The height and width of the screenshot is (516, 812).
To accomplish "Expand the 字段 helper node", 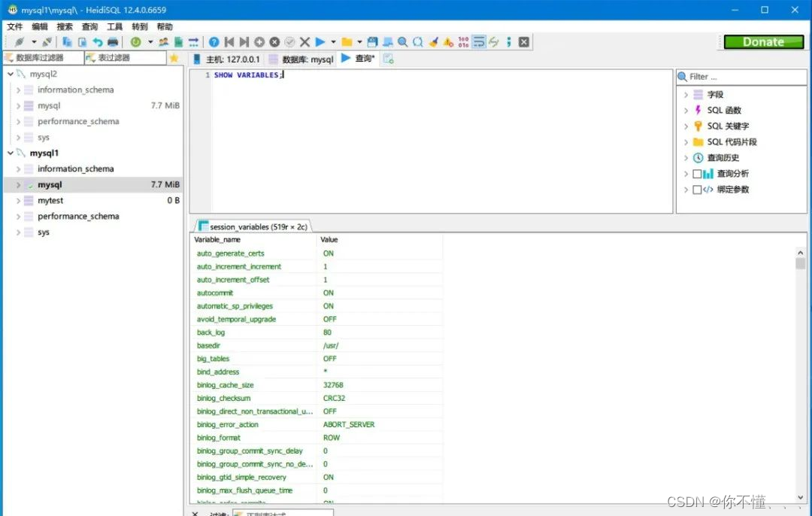I will point(686,95).
